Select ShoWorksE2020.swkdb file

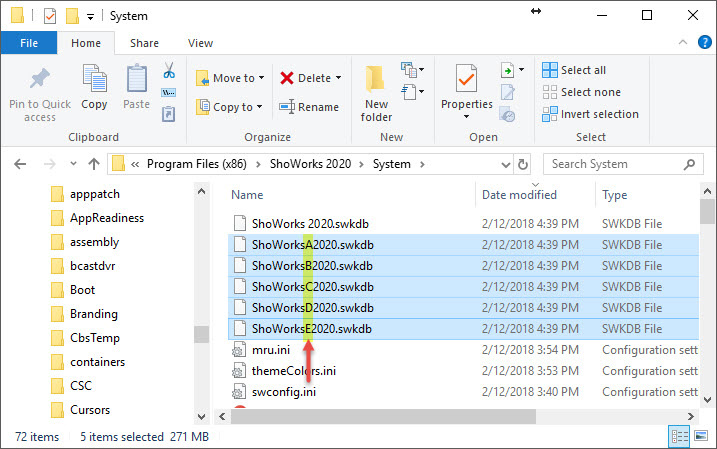[463, 329]
